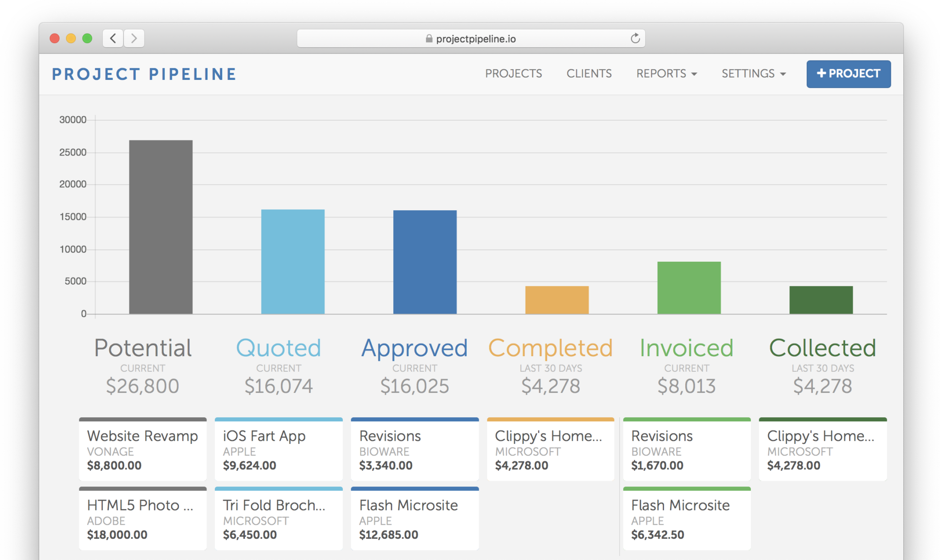The width and height of the screenshot is (940, 560).
Task: Open the iOS Fart App project card
Action: pos(279,450)
